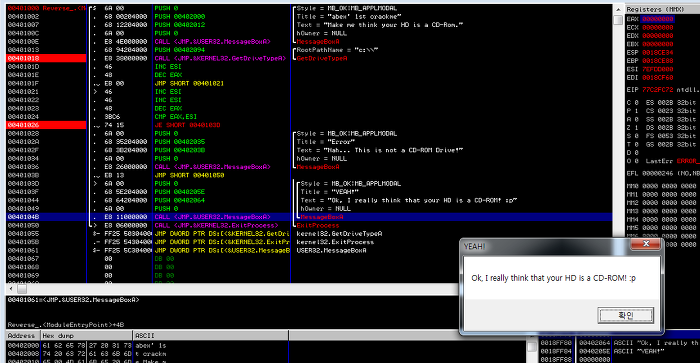Click the JE SHORT 0040103D instruction
Screen dimensions: 700x363
click(188, 125)
